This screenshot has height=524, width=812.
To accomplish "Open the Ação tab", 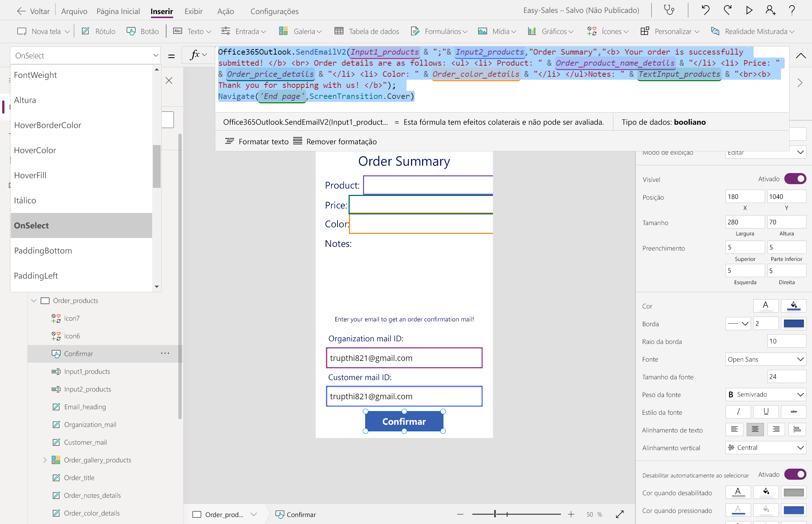I will 226,11.
